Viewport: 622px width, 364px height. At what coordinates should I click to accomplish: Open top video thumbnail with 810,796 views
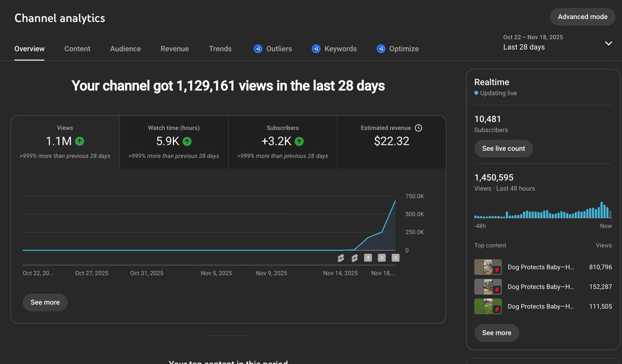488,267
